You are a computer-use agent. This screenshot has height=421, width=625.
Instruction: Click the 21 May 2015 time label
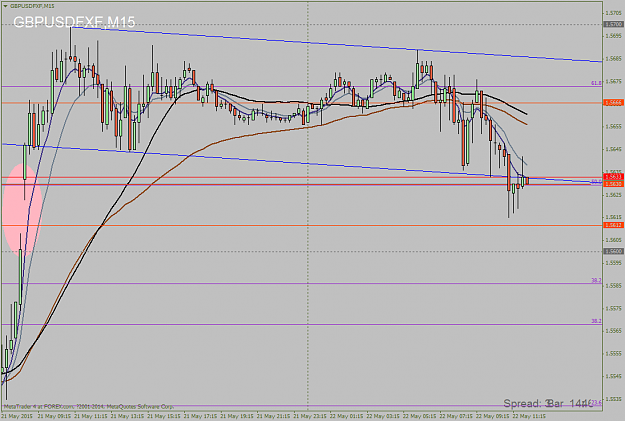[x=16, y=416]
